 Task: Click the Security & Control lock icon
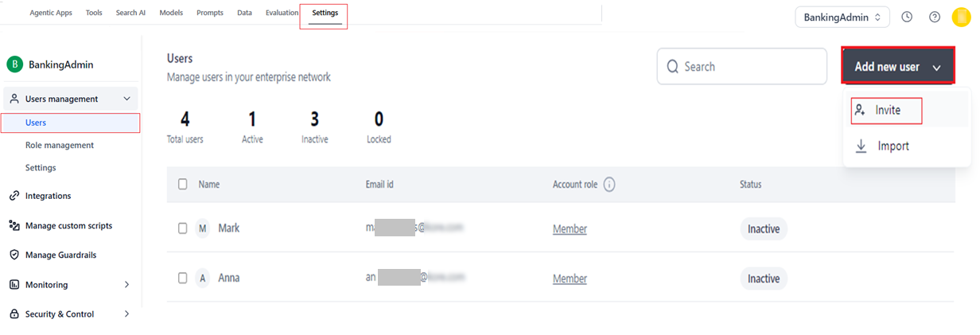(14, 314)
